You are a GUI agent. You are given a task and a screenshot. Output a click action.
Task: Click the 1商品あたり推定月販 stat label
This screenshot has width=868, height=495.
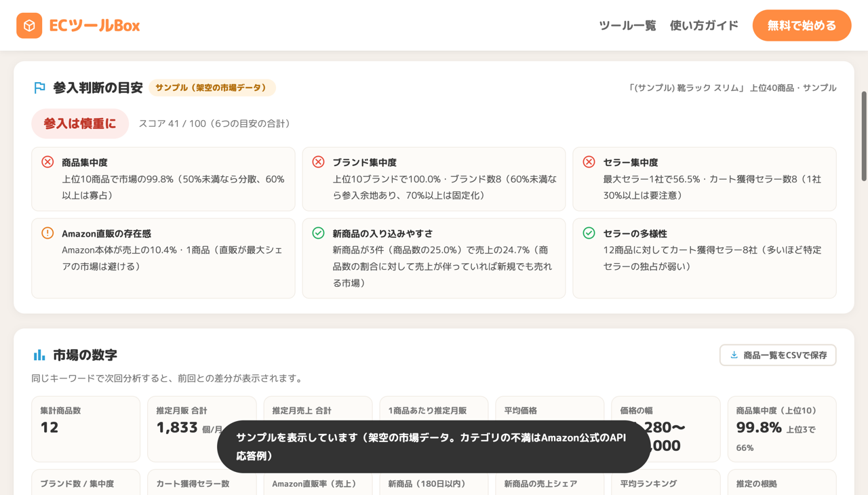(427, 410)
